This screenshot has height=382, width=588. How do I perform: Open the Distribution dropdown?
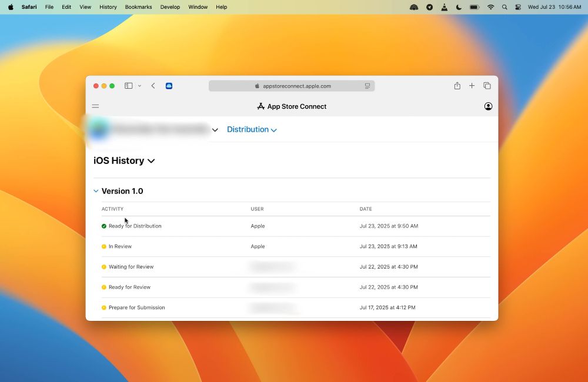[252, 129]
